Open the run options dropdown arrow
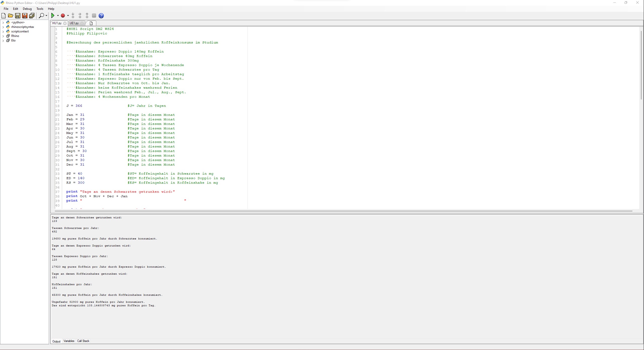This screenshot has width=644, height=350. pos(58,16)
